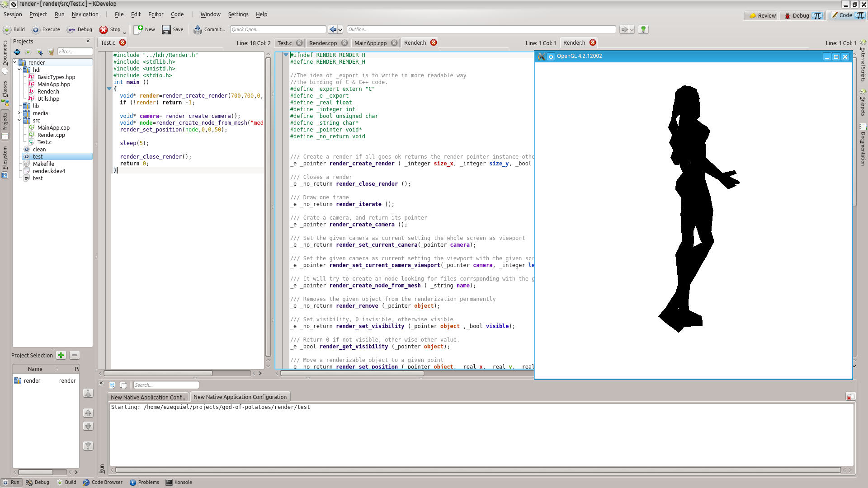Click the Build toolbar icon
This screenshot has width=868, height=488.
[x=7, y=29]
